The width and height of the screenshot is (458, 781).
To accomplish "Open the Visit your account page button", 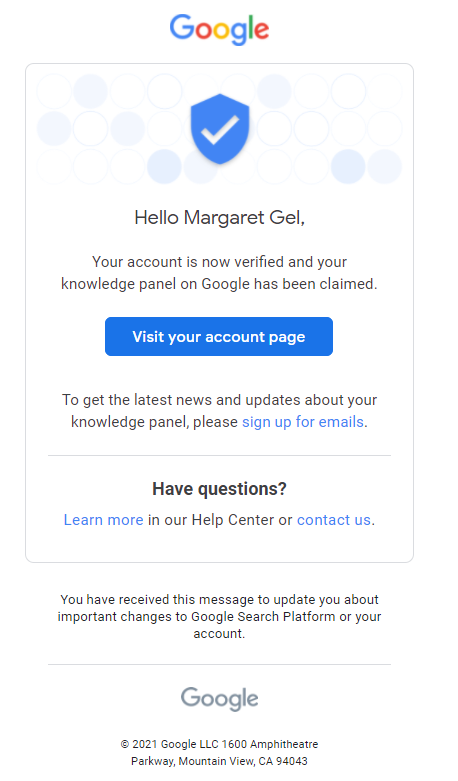I will 219,337.
